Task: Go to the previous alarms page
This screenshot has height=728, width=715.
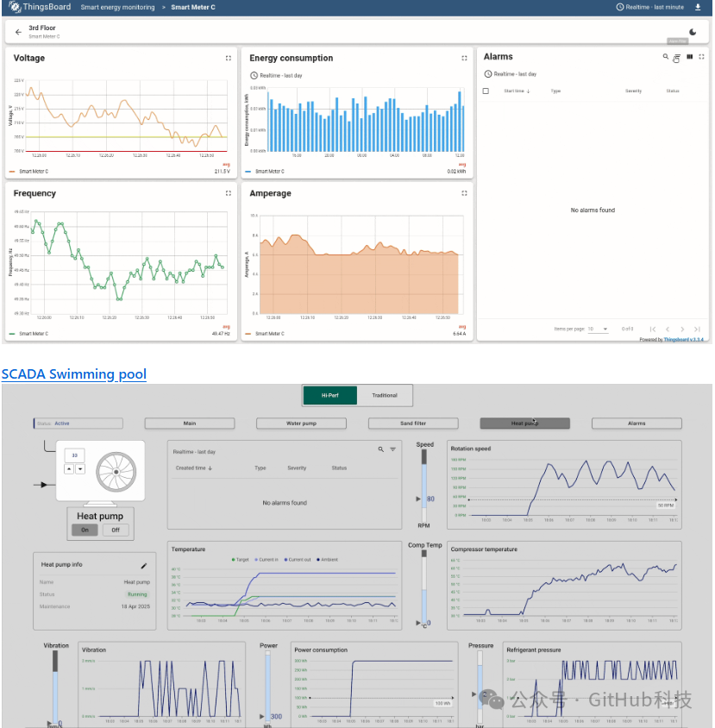Action: click(x=668, y=329)
